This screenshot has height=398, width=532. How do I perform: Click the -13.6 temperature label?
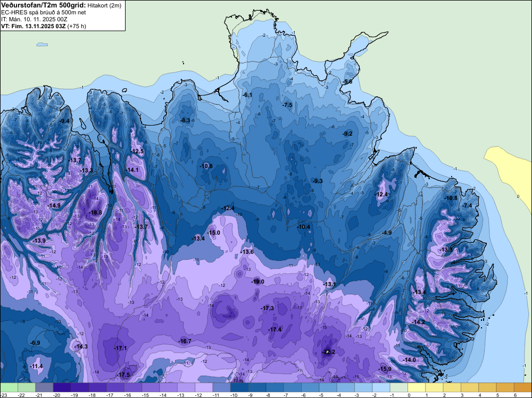[247, 252]
